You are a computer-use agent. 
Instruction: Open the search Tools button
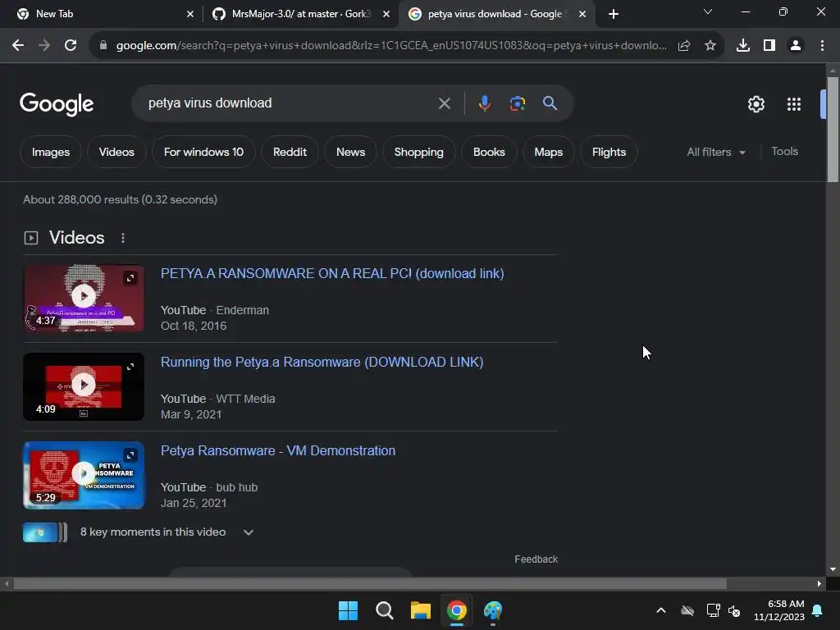click(785, 152)
